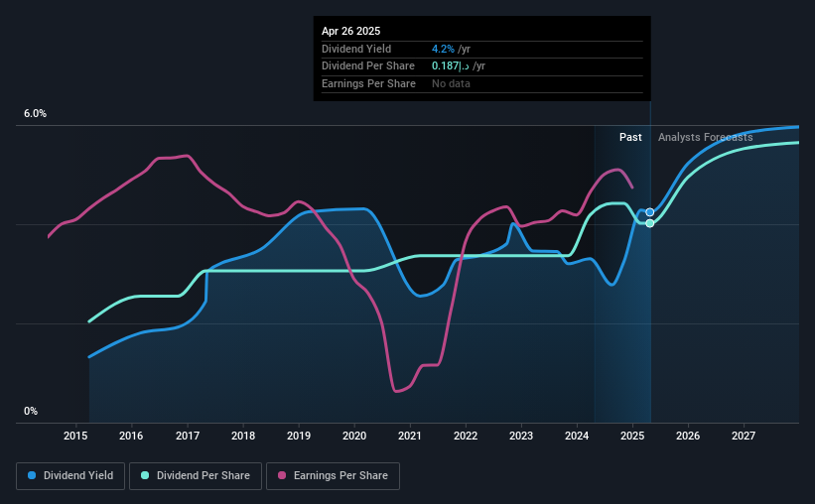Click the teal Dividend Per Share legend dot

(145, 475)
